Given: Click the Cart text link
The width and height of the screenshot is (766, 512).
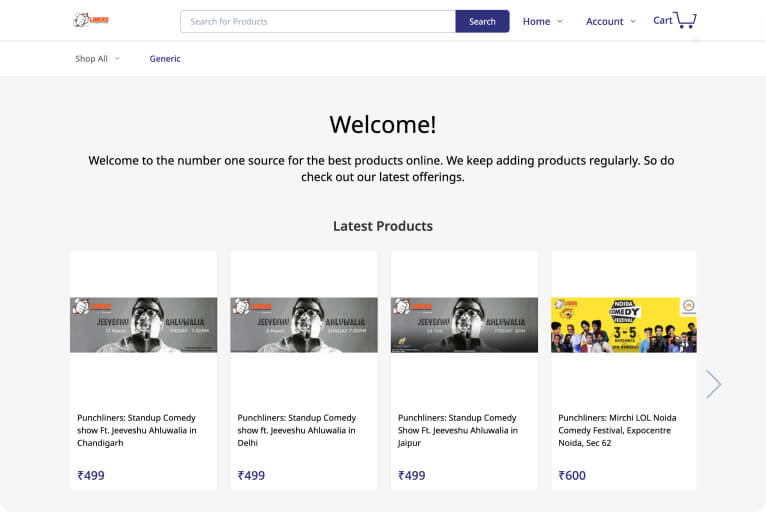Looking at the screenshot, I should pos(662,20).
